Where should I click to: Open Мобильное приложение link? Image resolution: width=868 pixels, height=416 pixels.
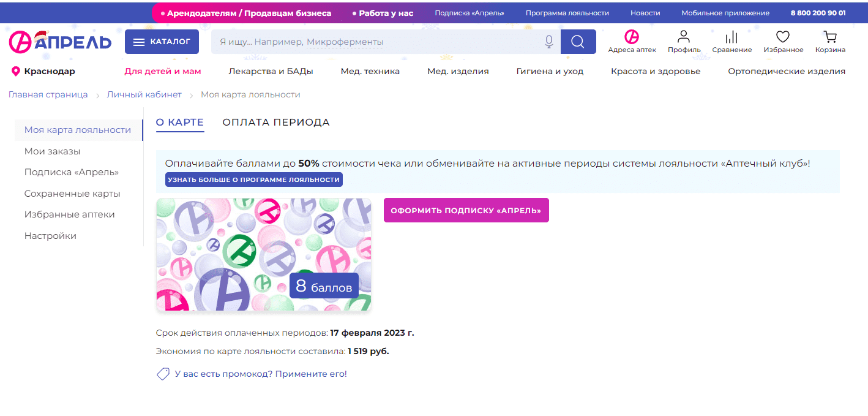[725, 13]
